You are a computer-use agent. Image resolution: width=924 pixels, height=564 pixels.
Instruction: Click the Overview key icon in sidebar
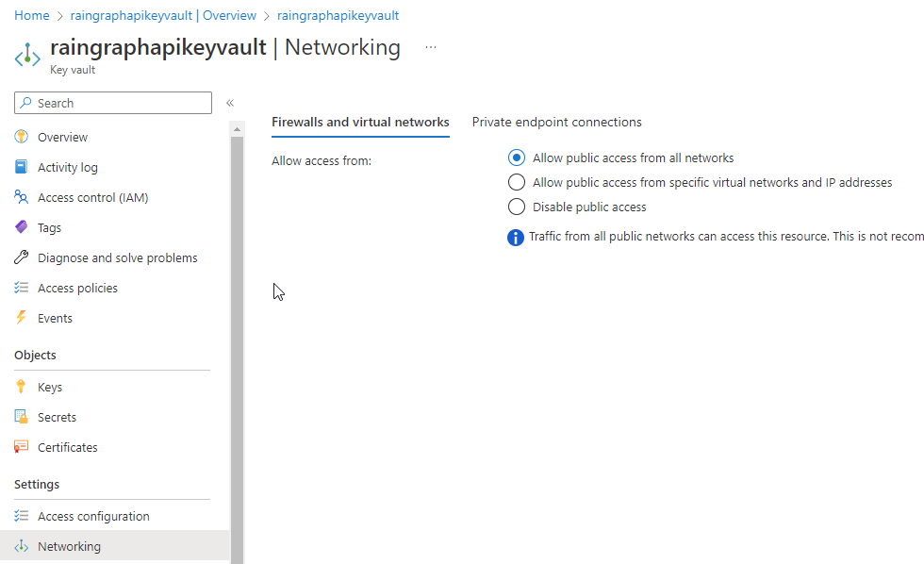(x=21, y=137)
